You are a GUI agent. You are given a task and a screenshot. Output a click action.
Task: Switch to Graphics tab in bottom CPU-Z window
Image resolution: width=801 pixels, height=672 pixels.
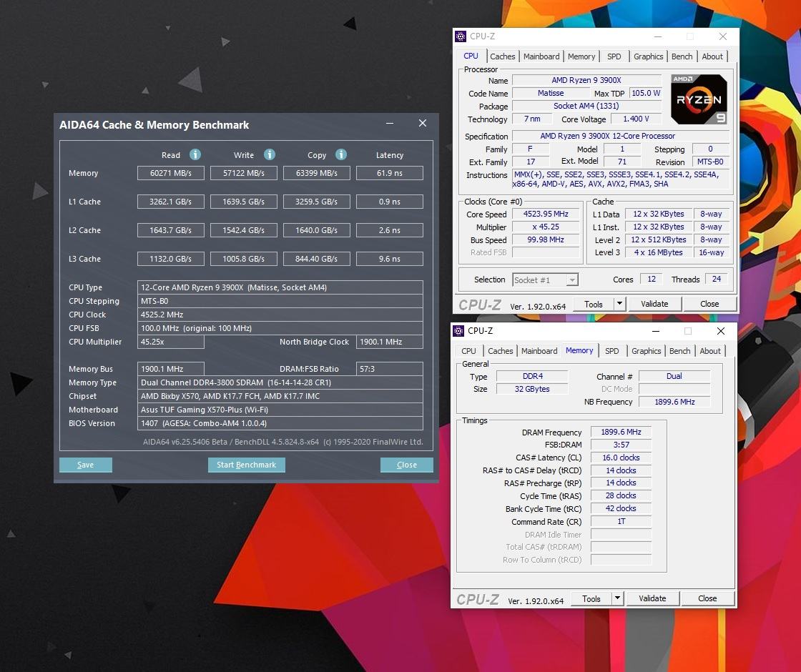click(647, 351)
